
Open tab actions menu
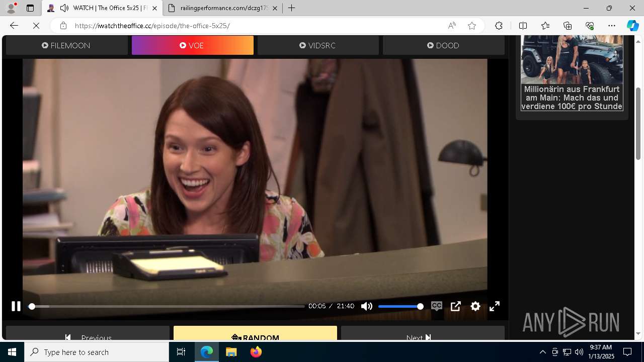(x=30, y=8)
